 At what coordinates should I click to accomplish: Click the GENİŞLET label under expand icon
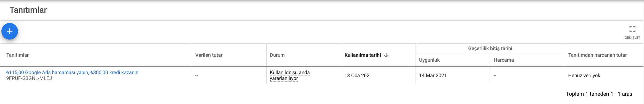coord(632,38)
